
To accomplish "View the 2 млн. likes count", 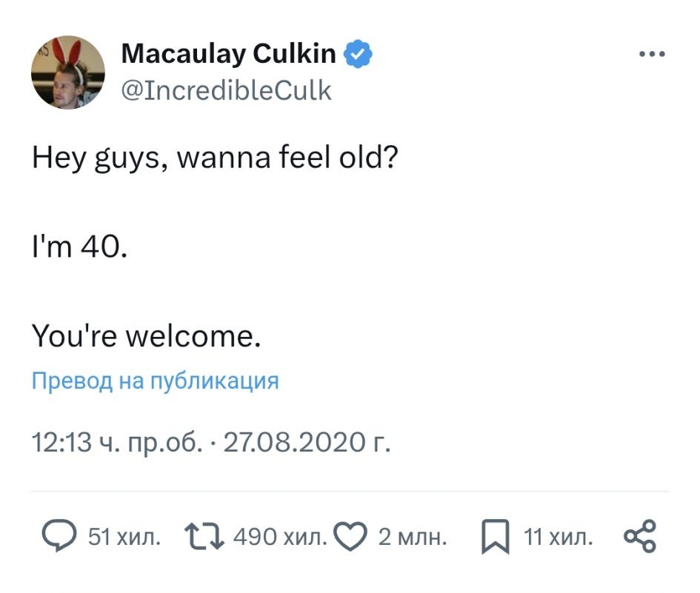I will pyautogui.click(x=413, y=537).
